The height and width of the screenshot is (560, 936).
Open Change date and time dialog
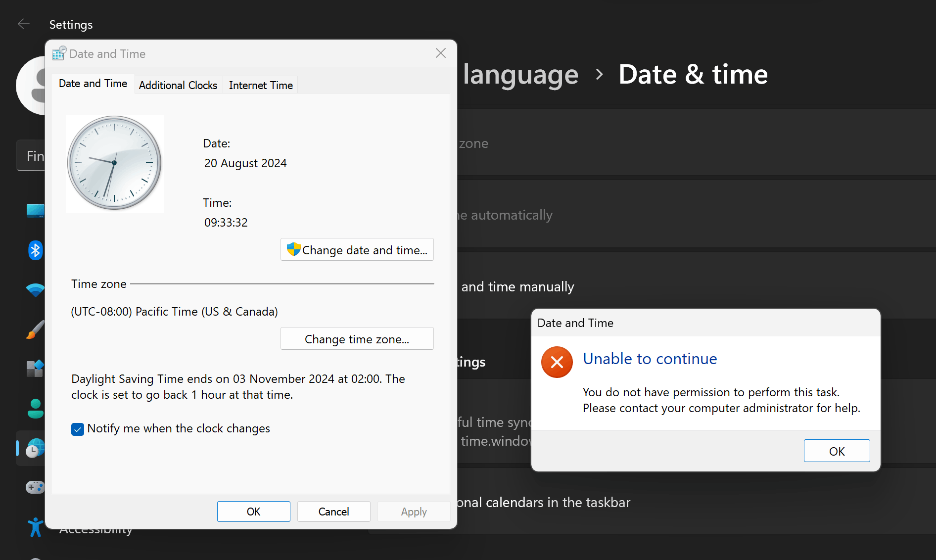tap(357, 249)
